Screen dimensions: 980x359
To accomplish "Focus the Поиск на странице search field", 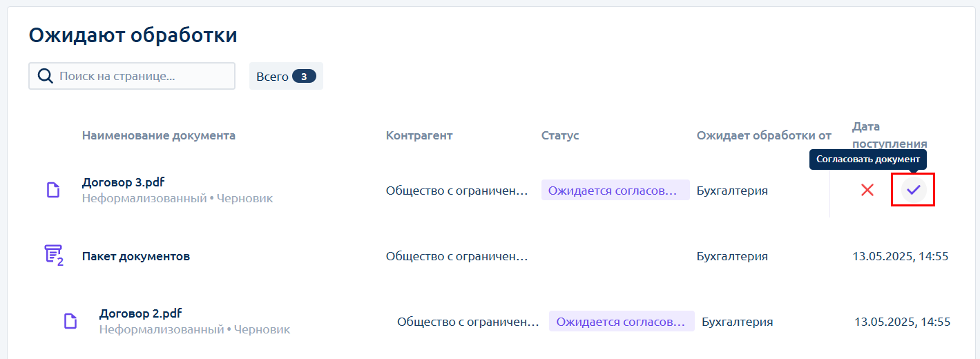I will (132, 76).
